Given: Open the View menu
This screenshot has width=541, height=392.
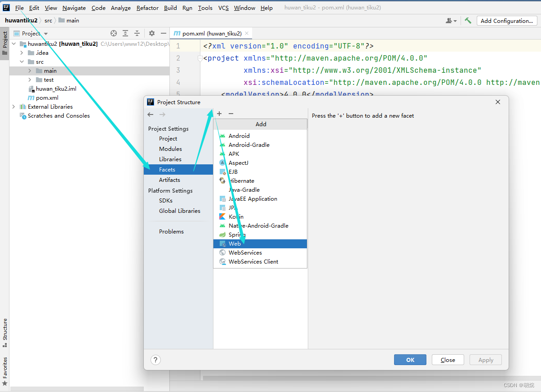Looking at the screenshot, I should 51,8.
